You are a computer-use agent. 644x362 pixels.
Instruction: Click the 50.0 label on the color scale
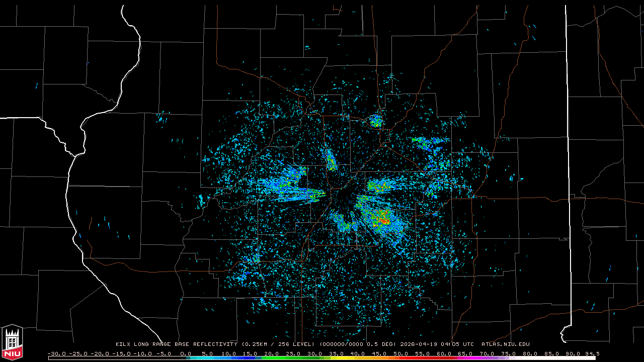[x=400, y=353]
